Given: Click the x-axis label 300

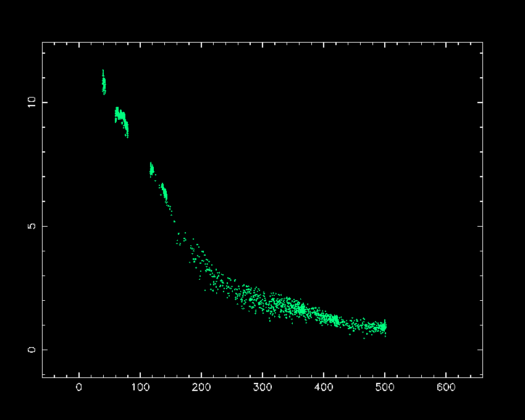Looking at the screenshot, I should 262,387.
